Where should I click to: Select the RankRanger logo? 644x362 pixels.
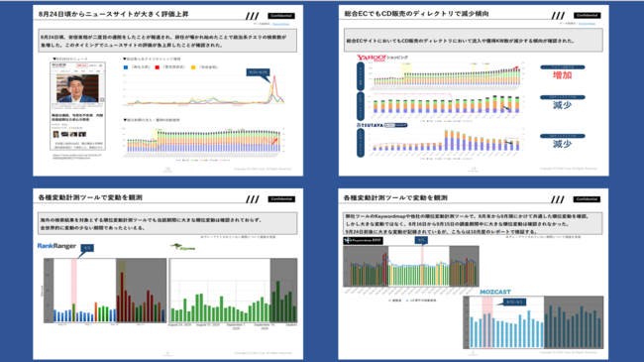click(x=56, y=246)
